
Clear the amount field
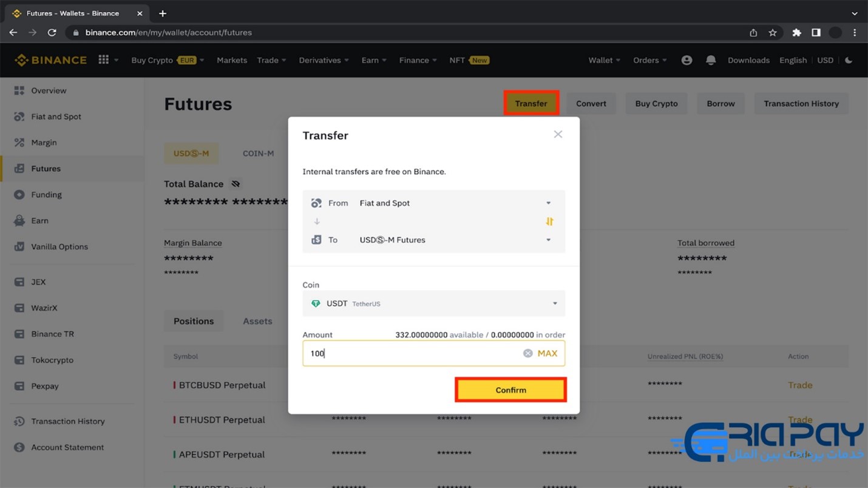pos(527,353)
